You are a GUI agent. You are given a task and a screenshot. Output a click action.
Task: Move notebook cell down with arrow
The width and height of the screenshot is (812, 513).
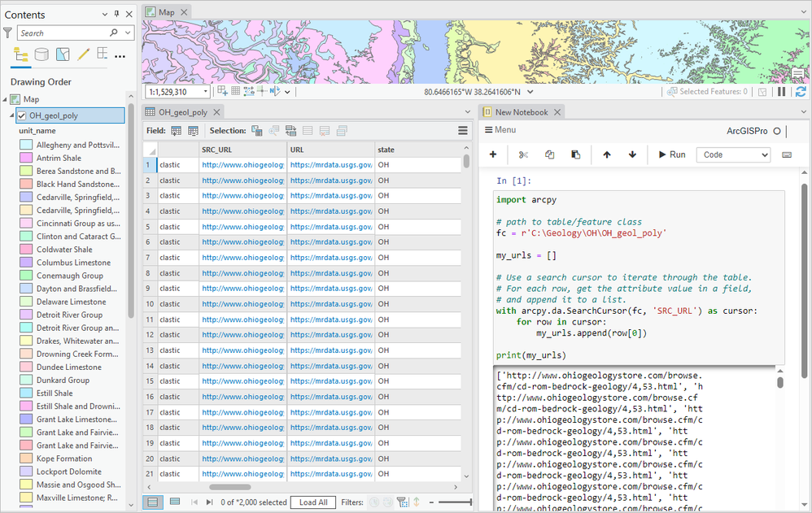(632, 154)
